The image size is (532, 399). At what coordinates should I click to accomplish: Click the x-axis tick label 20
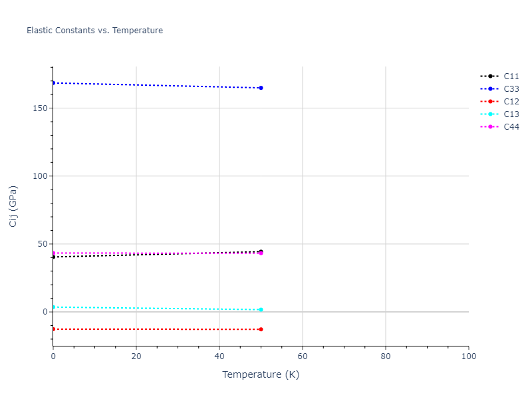[x=136, y=357]
